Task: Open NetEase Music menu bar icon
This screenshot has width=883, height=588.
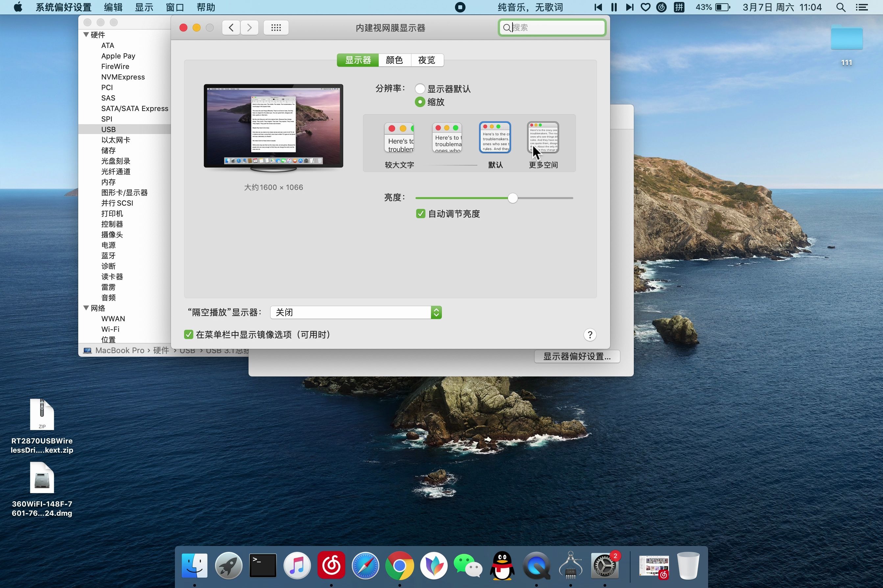Action: (x=662, y=7)
